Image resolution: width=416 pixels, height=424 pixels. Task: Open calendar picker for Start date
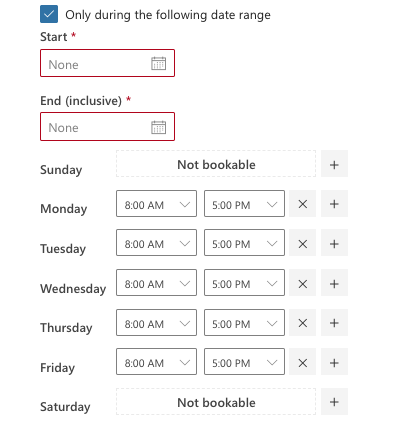(x=158, y=63)
